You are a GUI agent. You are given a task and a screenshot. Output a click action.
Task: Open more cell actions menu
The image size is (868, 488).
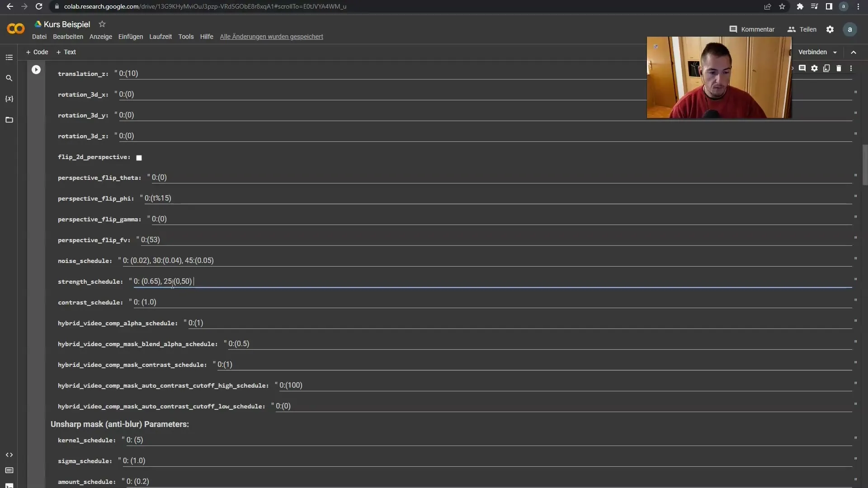coord(851,68)
